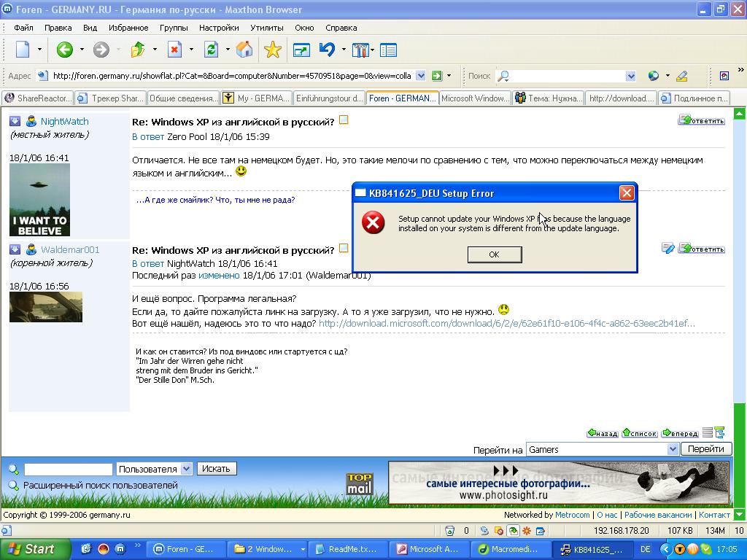The height and width of the screenshot is (560, 747).
Task: Click the New page toolbar icon
Action: [23, 49]
